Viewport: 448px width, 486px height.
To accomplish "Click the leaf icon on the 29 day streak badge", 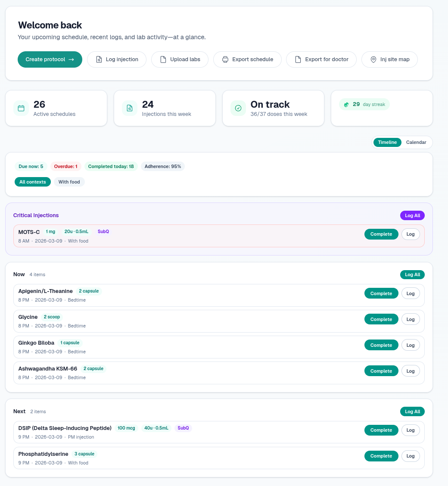I will coord(346,104).
